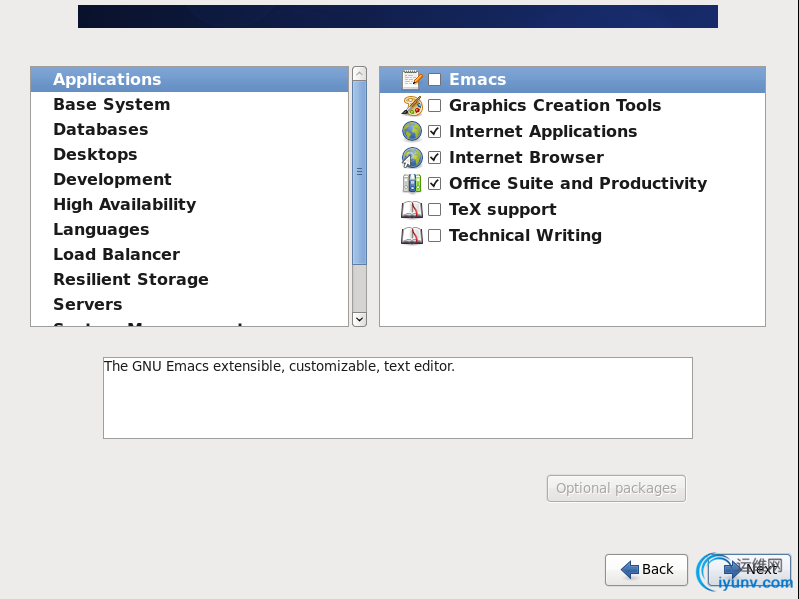The image size is (799, 599).
Task: Select the Base System category
Action: (x=111, y=105)
